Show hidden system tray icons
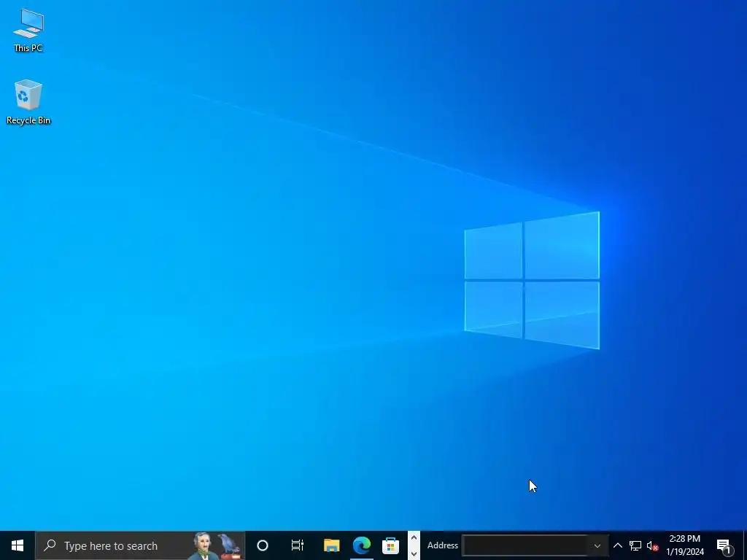 617,545
